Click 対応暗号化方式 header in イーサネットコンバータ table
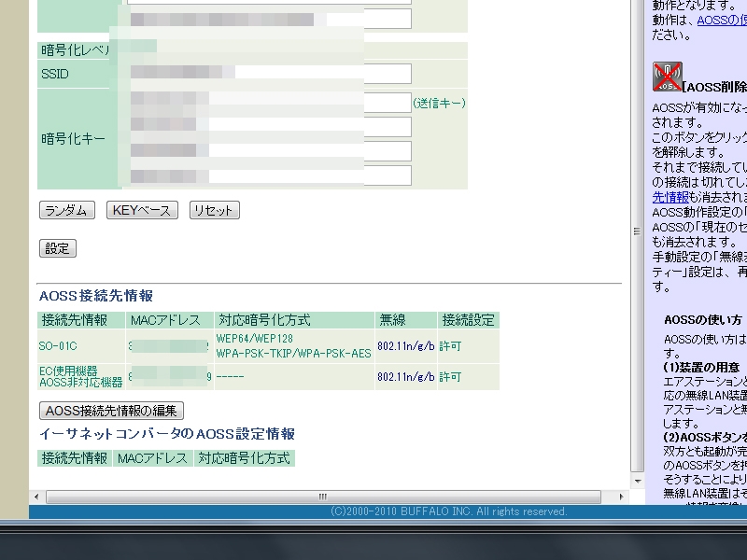 [245, 458]
